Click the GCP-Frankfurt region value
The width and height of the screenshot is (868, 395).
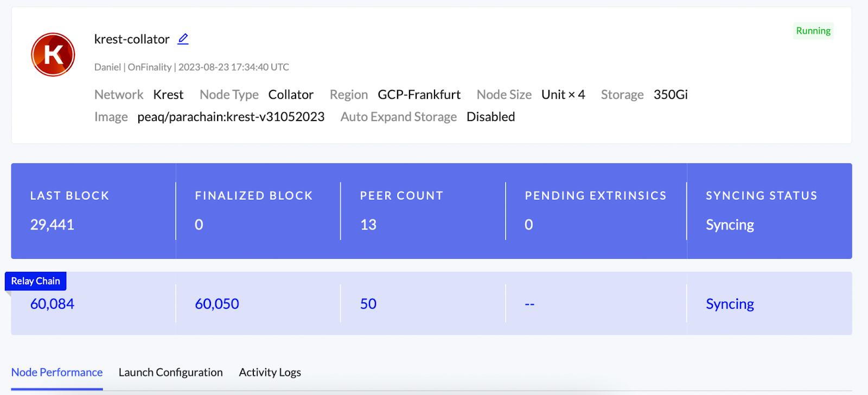(419, 94)
